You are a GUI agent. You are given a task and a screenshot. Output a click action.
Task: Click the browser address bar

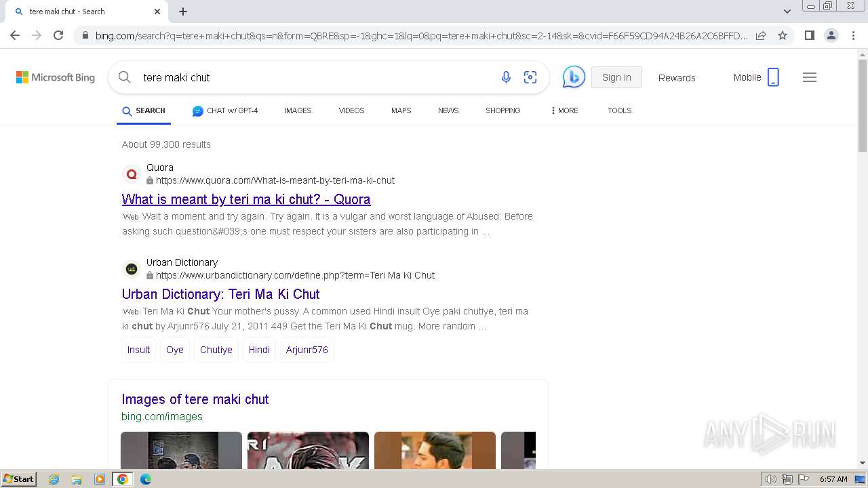420,35
